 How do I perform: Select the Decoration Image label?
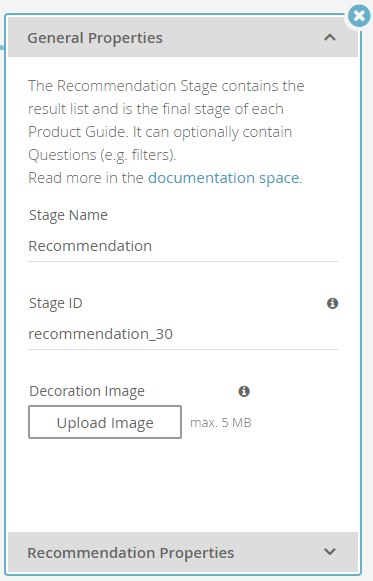(x=87, y=391)
